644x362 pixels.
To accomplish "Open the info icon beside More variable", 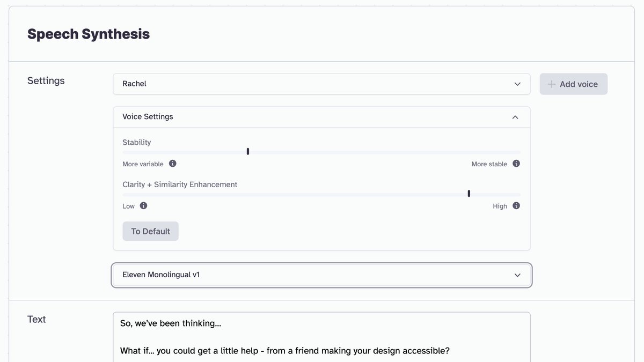I will (172, 164).
